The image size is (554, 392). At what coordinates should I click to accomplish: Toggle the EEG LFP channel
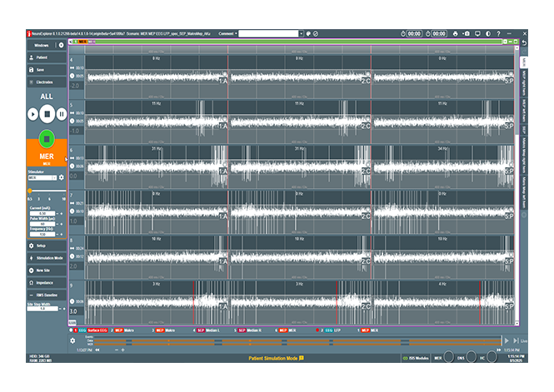click(x=335, y=330)
